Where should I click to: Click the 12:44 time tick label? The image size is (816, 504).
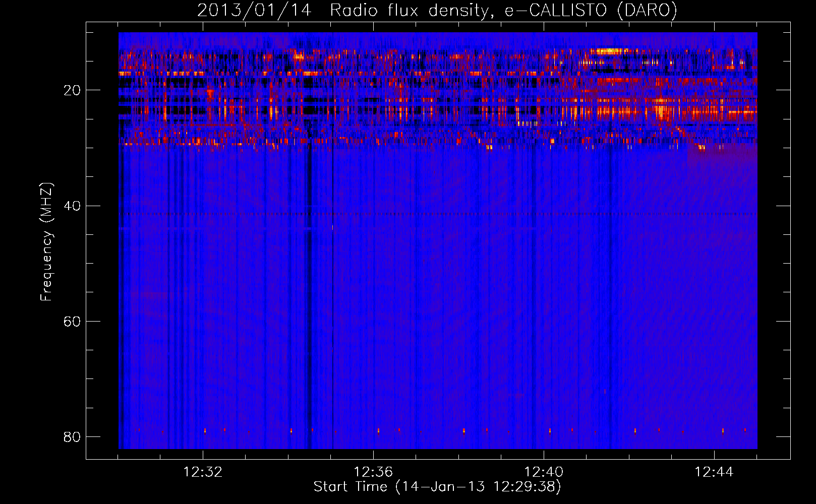pyautogui.click(x=714, y=472)
